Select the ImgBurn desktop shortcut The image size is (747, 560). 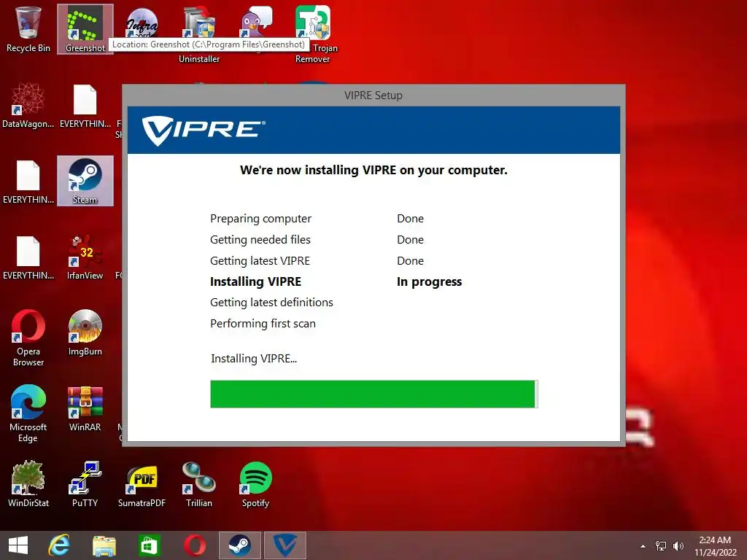click(85, 333)
